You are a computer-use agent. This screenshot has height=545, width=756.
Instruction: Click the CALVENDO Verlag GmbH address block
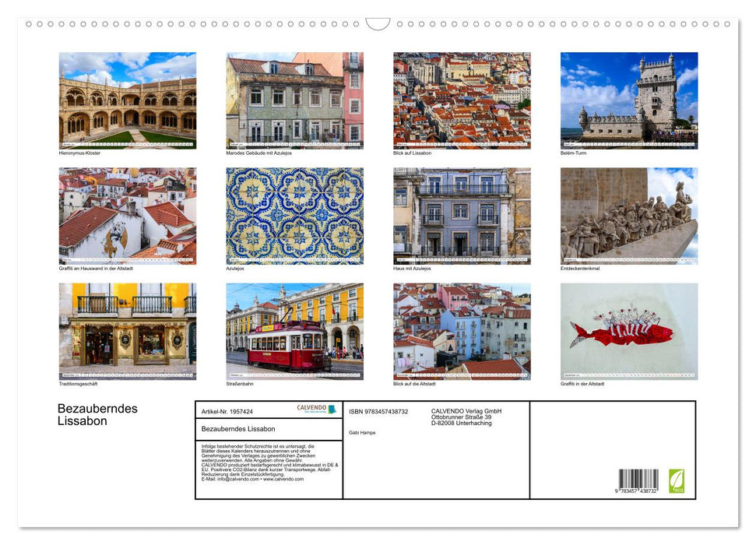(x=465, y=417)
